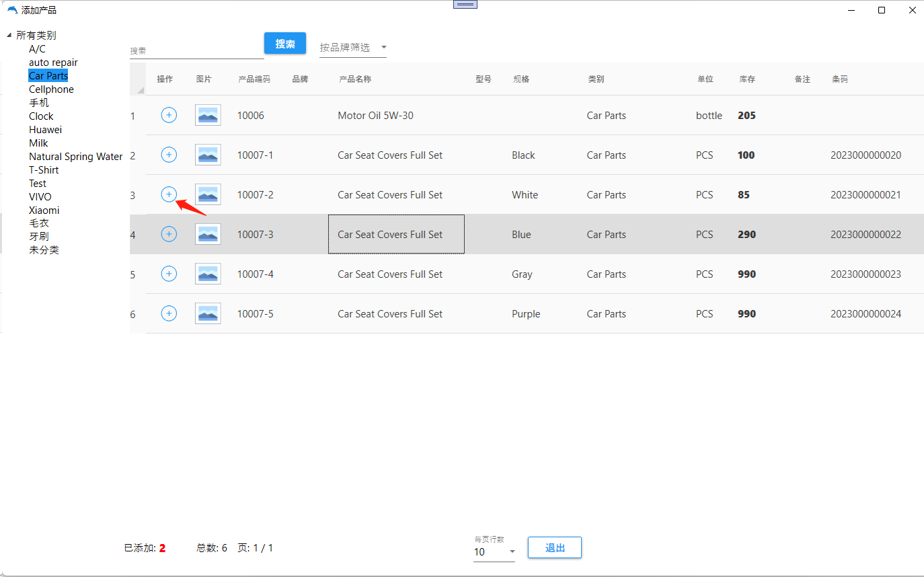The width and height of the screenshot is (924, 577).
Task: Collapse the 所有类别 tree node
Action: [9, 36]
